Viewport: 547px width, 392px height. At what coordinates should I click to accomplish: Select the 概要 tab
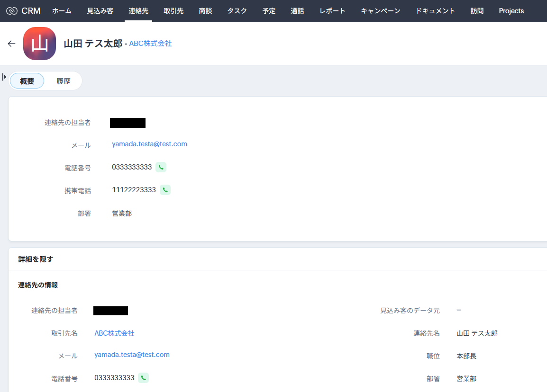pyautogui.click(x=27, y=81)
